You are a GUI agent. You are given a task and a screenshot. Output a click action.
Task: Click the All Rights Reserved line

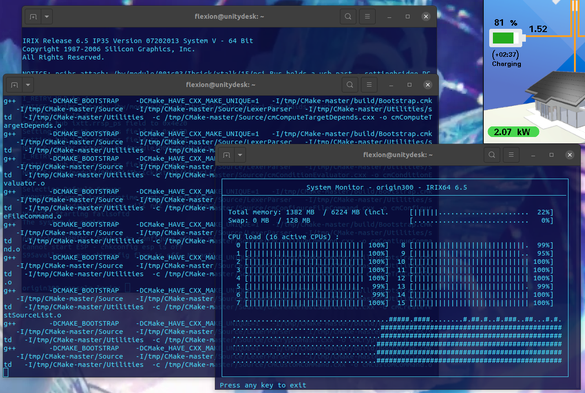pos(63,57)
